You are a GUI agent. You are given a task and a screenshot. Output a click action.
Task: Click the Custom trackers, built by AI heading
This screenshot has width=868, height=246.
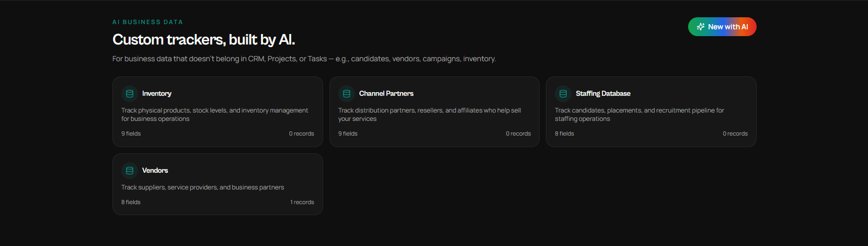click(x=204, y=40)
